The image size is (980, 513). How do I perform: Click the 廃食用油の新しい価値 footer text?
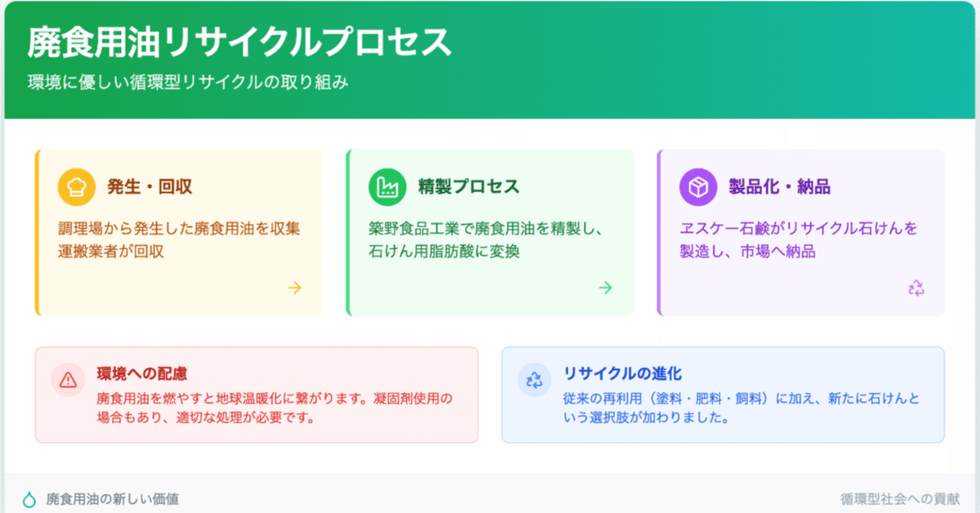(112, 498)
